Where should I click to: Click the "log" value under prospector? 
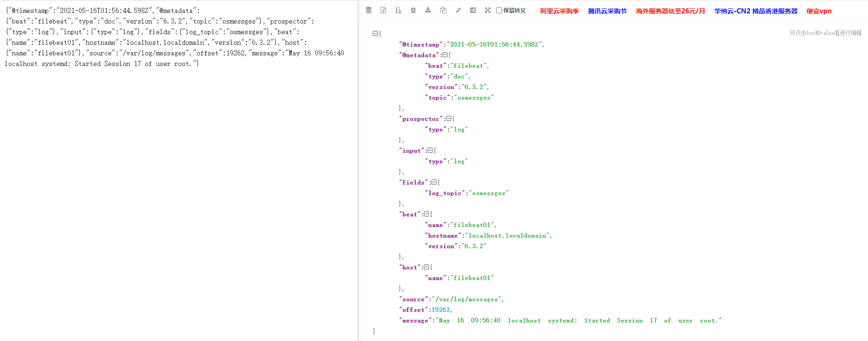coord(459,129)
